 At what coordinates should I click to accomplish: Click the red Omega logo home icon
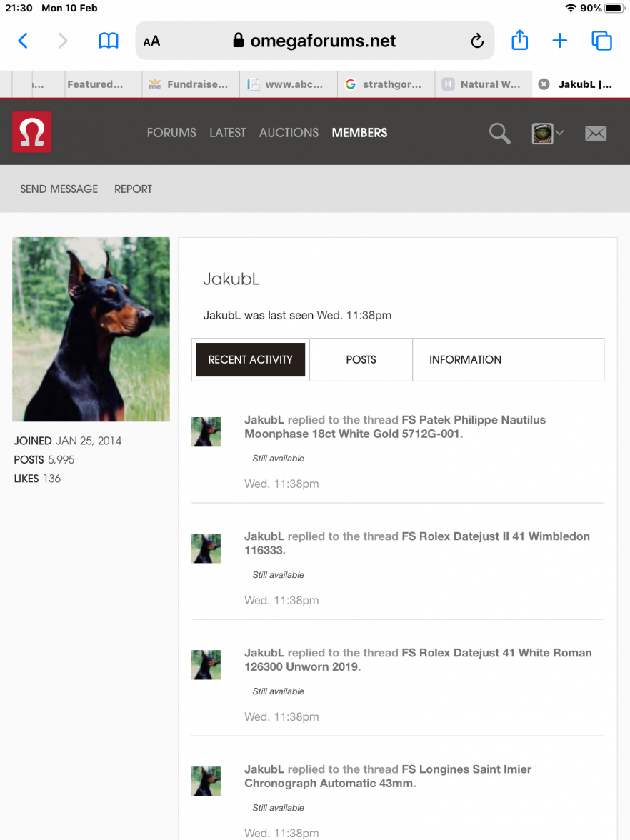[x=32, y=132]
